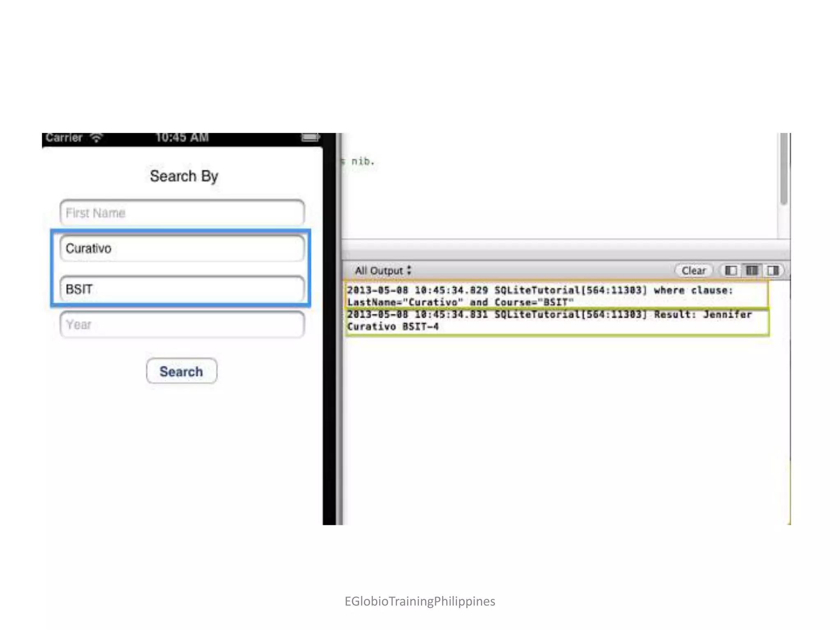Click the gray debug area divider bar

coord(565,249)
